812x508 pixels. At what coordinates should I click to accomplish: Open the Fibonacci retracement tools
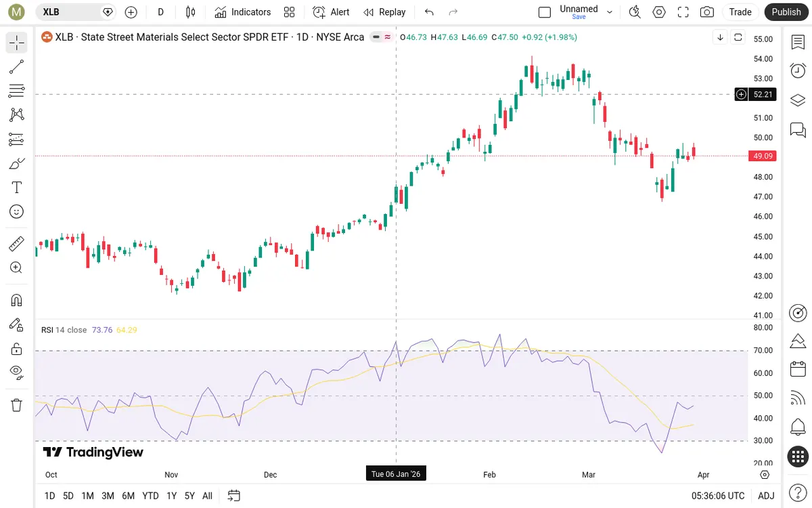(17, 91)
